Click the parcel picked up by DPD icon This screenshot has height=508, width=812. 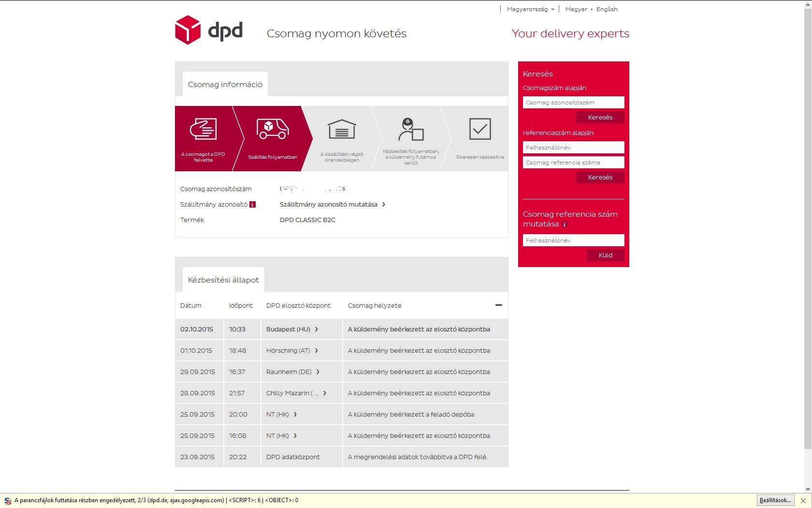pyautogui.click(x=203, y=129)
